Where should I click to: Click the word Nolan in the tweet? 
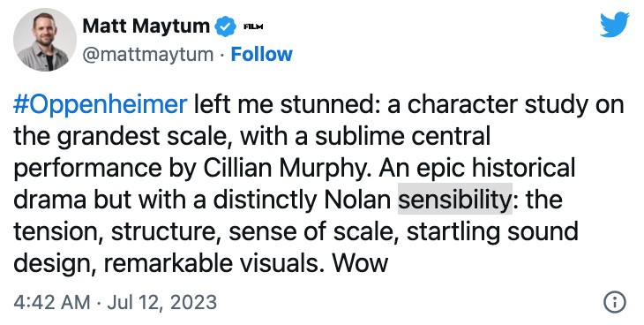tap(357, 200)
